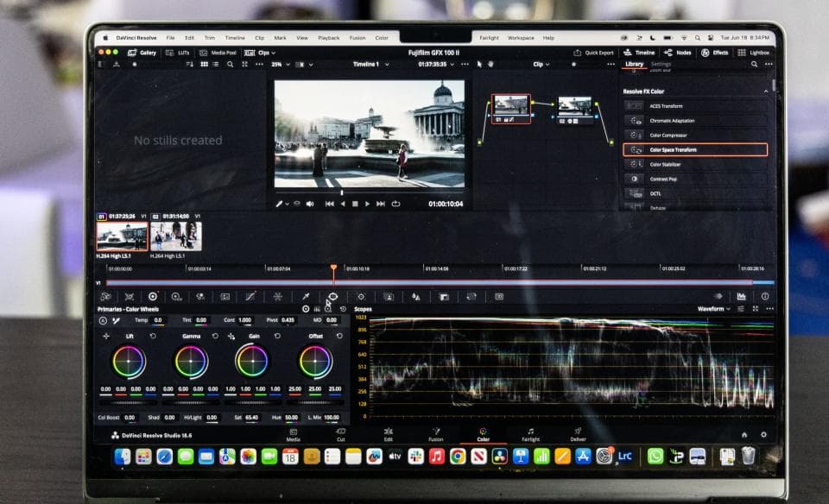
Task: Open the Motion Effects palette icon
Action: pos(225,297)
